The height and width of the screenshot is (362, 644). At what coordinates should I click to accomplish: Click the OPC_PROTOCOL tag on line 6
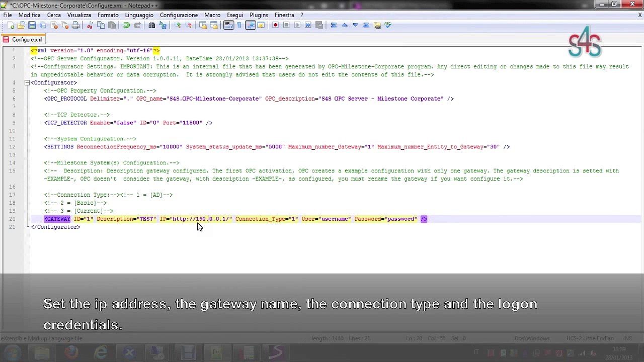coord(67,99)
